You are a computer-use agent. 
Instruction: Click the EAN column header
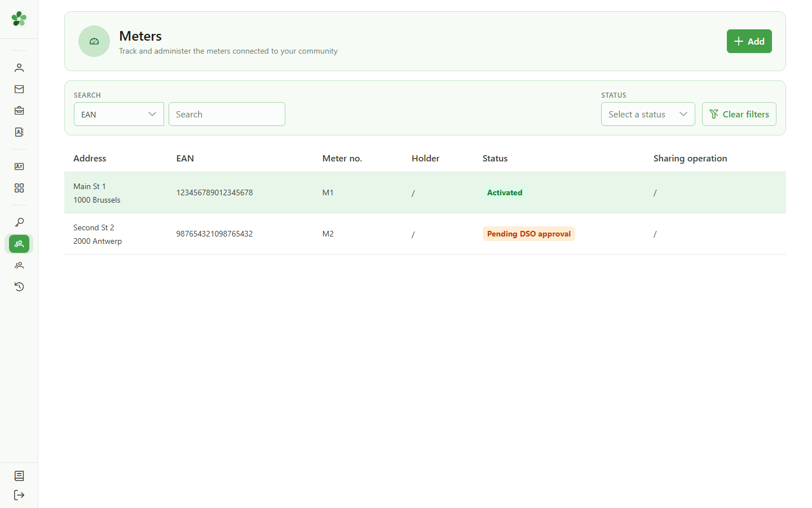pyautogui.click(x=185, y=159)
